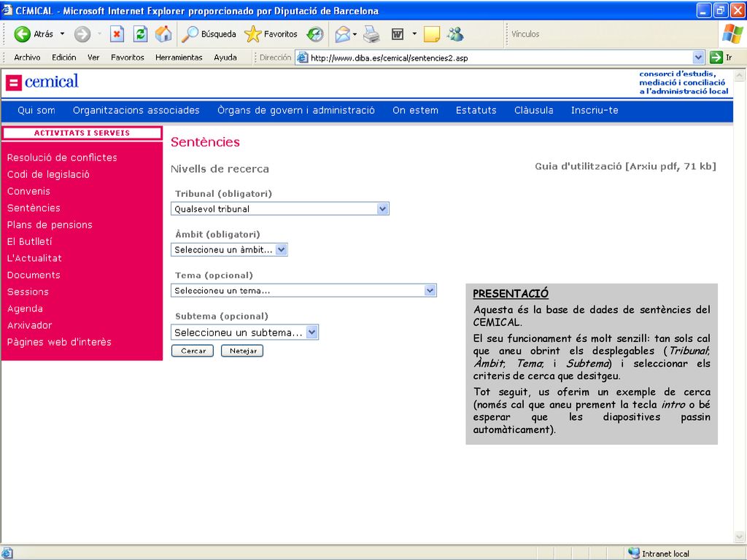Open Convenis in the sidebar

[28, 191]
